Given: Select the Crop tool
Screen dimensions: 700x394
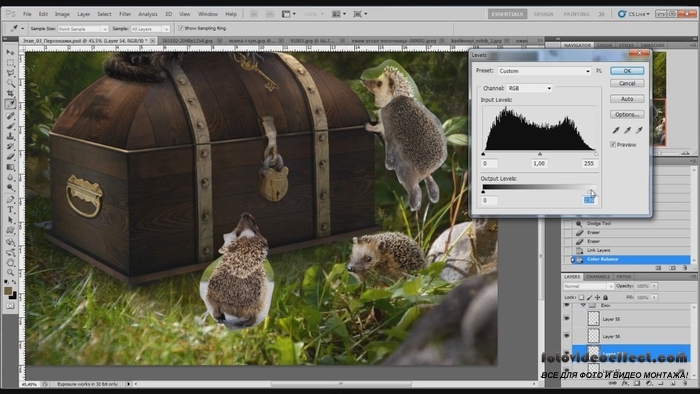Looking at the screenshot, I should tap(10, 94).
